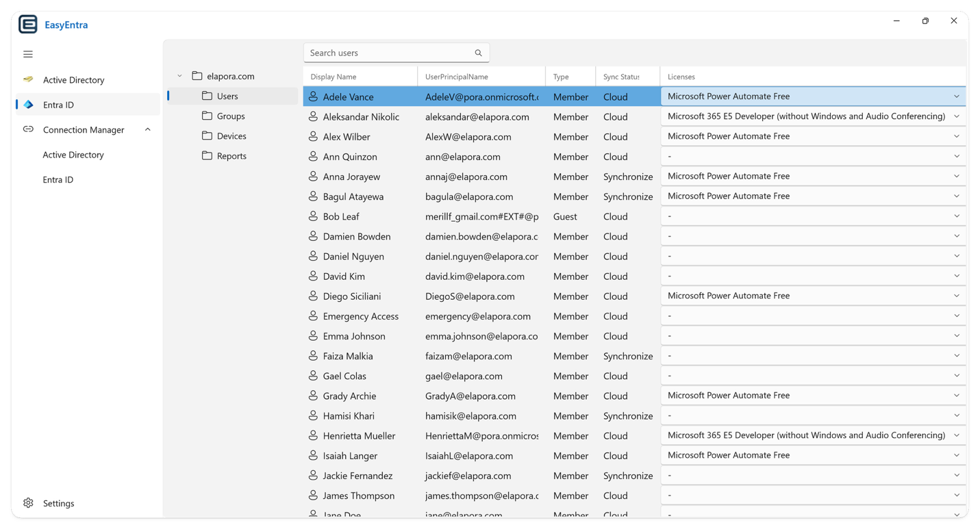
Task: Open Grady Archie's licenses dropdown
Action: click(x=813, y=396)
